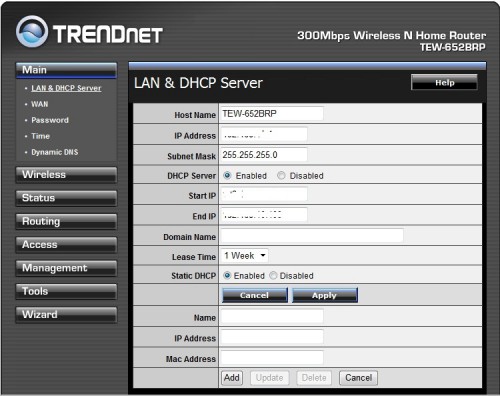Select Enabled for Static DHCP
Image resolution: width=500 pixels, height=396 pixels.
(x=227, y=275)
